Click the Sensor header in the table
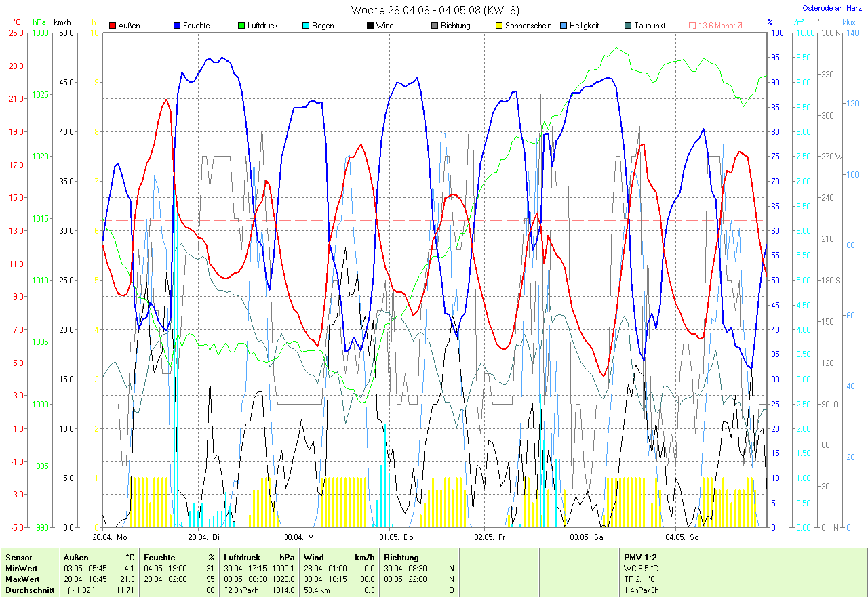Screen dimensions: 868x597 18,557
